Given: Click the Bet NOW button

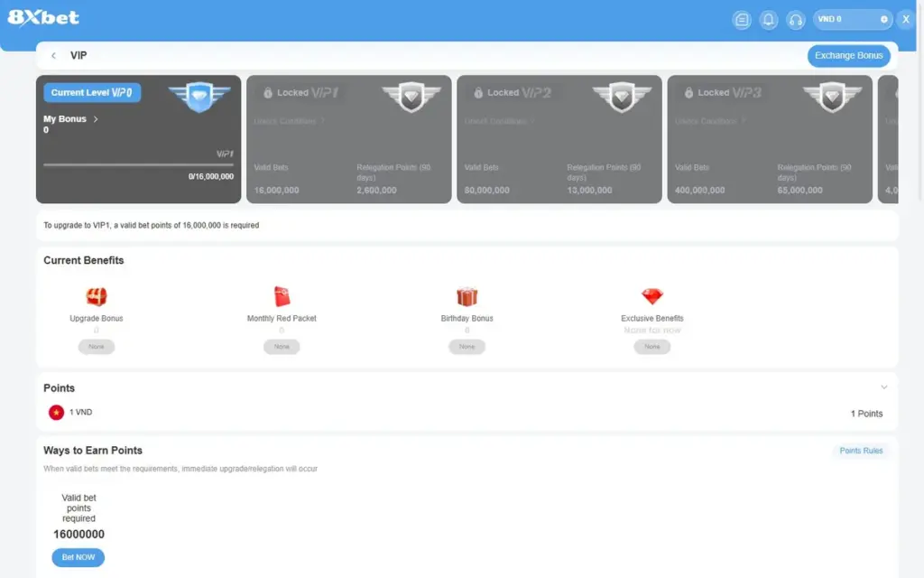Looking at the screenshot, I should [79, 557].
